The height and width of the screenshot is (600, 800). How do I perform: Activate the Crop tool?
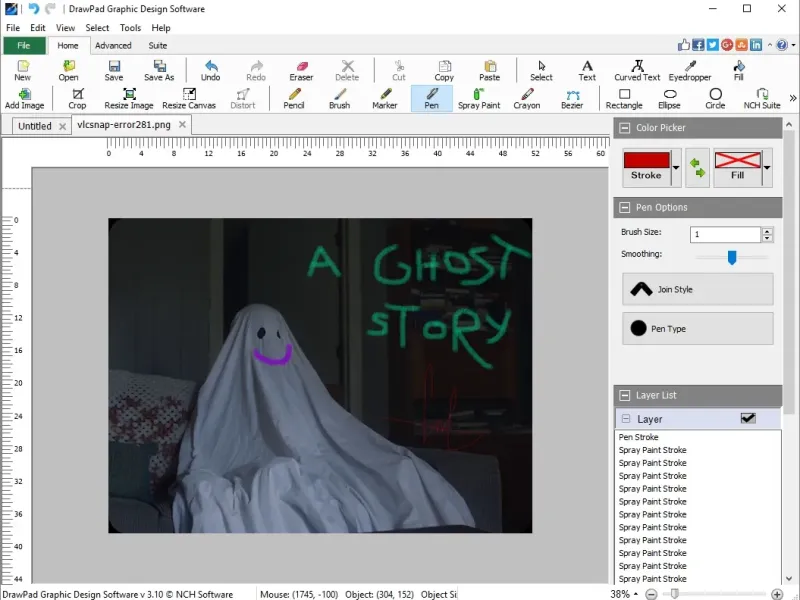pos(77,98)
